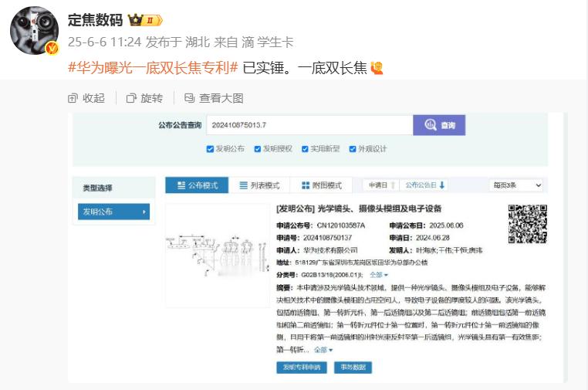Click the 类型选择 header
Screen dimensions: 588x390
click(97, 188)
